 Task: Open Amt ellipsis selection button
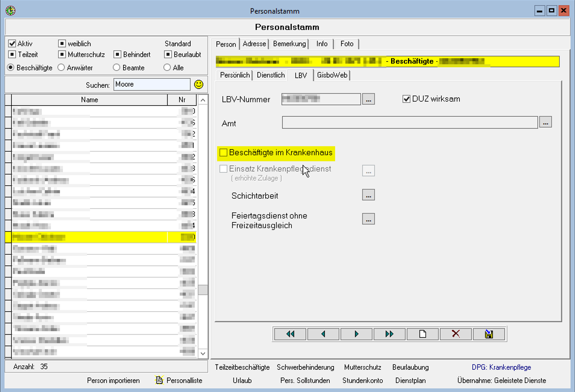(545, 123)
